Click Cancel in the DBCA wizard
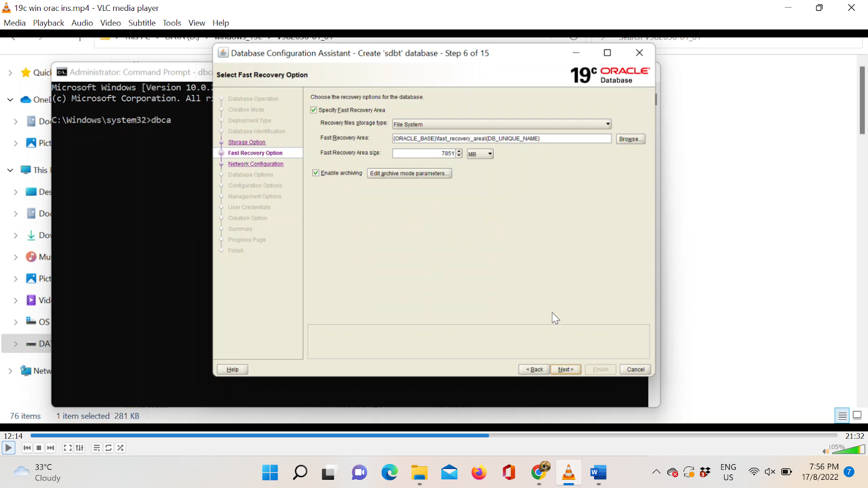 click(635, 369)
